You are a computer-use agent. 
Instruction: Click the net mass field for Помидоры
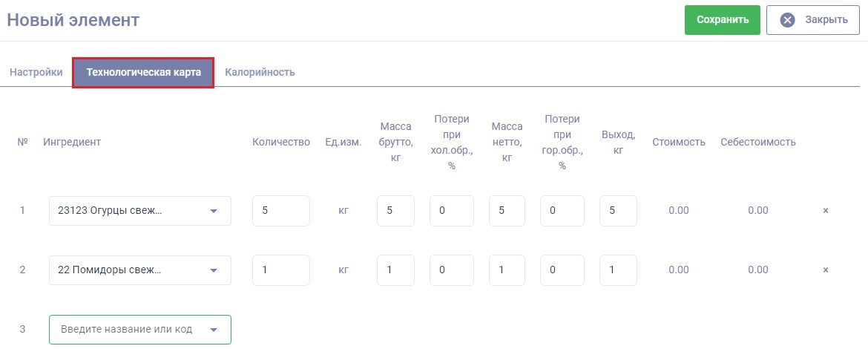point(507,270)
